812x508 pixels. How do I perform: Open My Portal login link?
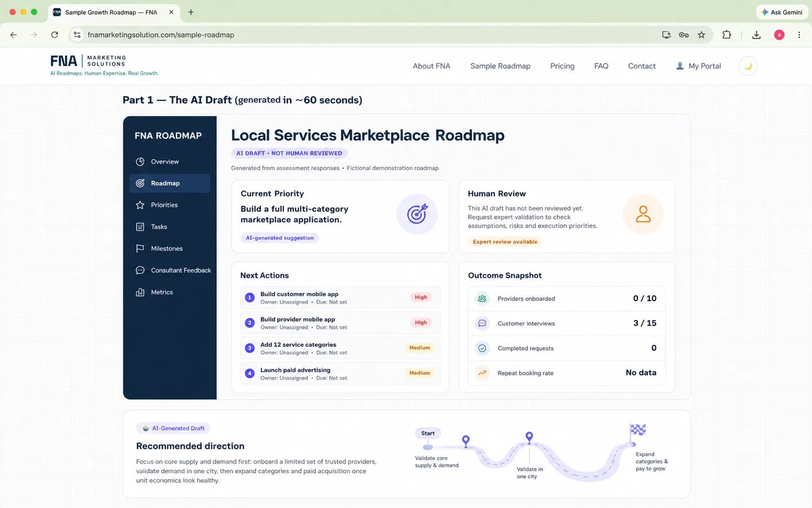(x=698, y=66)
